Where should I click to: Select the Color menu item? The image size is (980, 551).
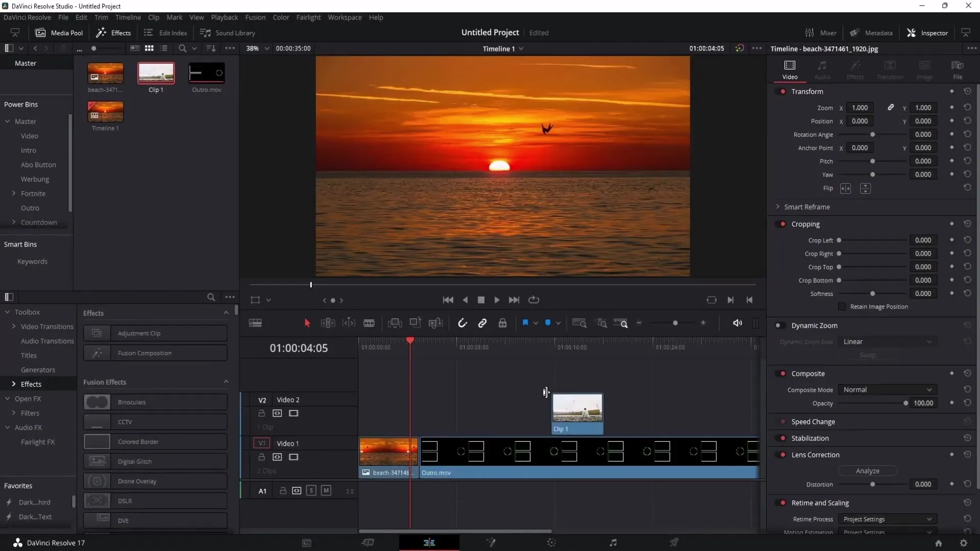pyautogui.click(x=281, y=17)
